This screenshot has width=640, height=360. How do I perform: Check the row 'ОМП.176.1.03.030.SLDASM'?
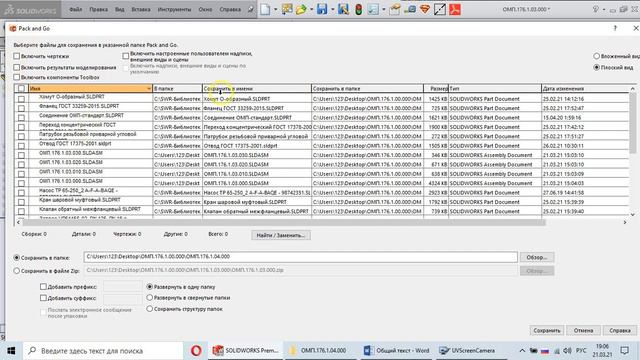[x=21, y=155]
